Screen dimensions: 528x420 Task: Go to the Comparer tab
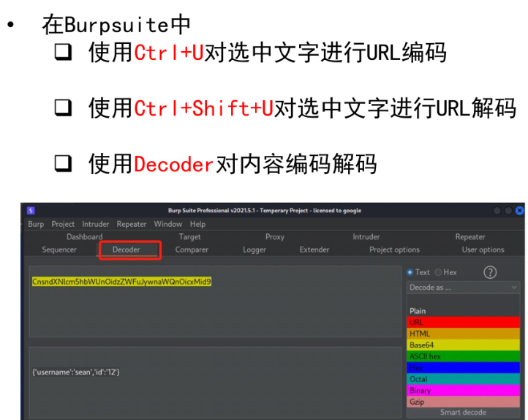pos(192,250)
